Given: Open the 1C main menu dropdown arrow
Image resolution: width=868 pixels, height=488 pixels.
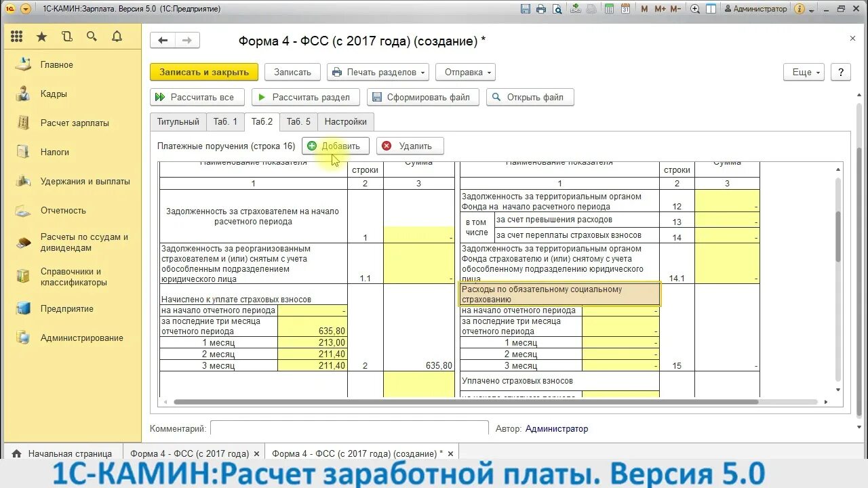Looking at the screenshot, I should (26, 9).
